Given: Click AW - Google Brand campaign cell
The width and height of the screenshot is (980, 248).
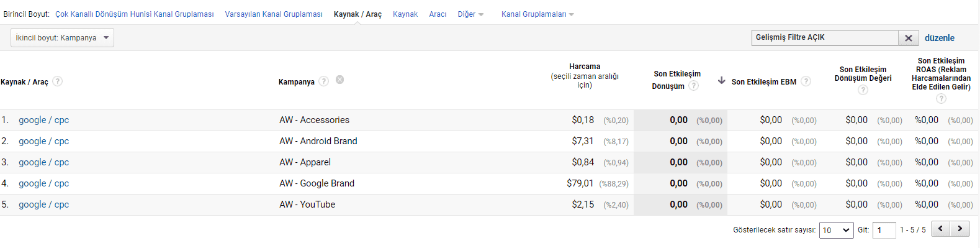Looking at the screenshot, I should coord(317,183).
